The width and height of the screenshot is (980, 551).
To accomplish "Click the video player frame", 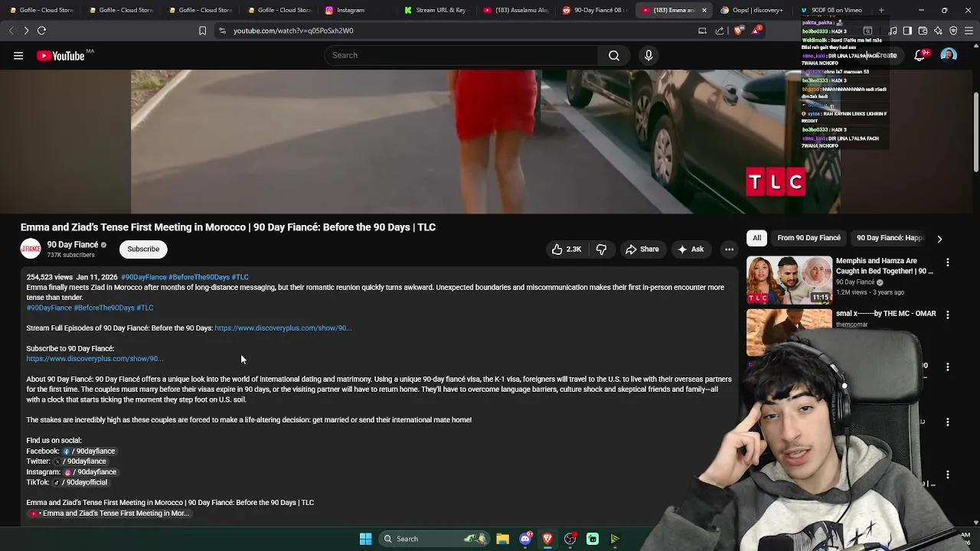I will [485, 142].
